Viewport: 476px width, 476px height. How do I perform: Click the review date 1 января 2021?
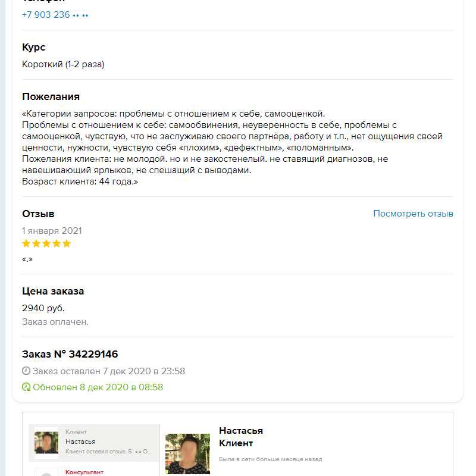tap(51, 230)
